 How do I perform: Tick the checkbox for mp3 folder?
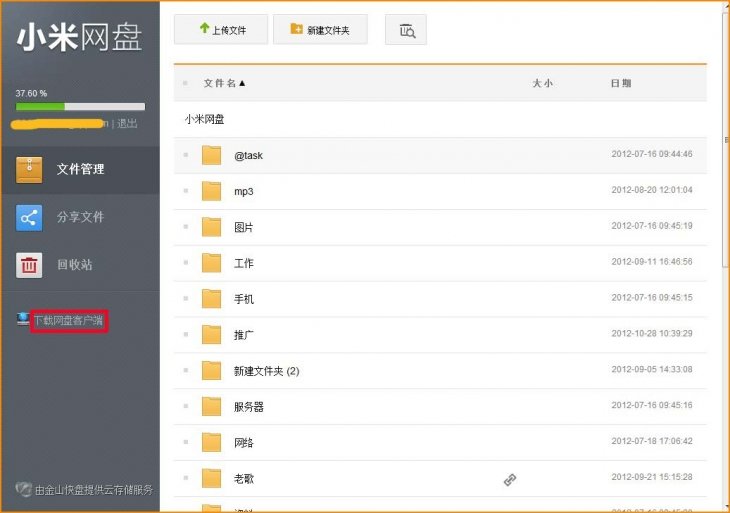186,190
